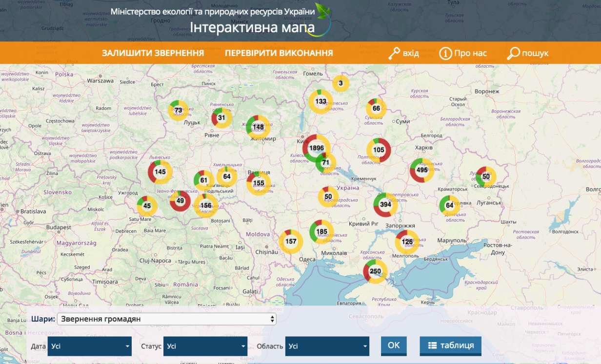The width and height of the screenshot is (601, 364).
Task: Select the Kyiv cluster marker 1896
Action: click(317, 148)
